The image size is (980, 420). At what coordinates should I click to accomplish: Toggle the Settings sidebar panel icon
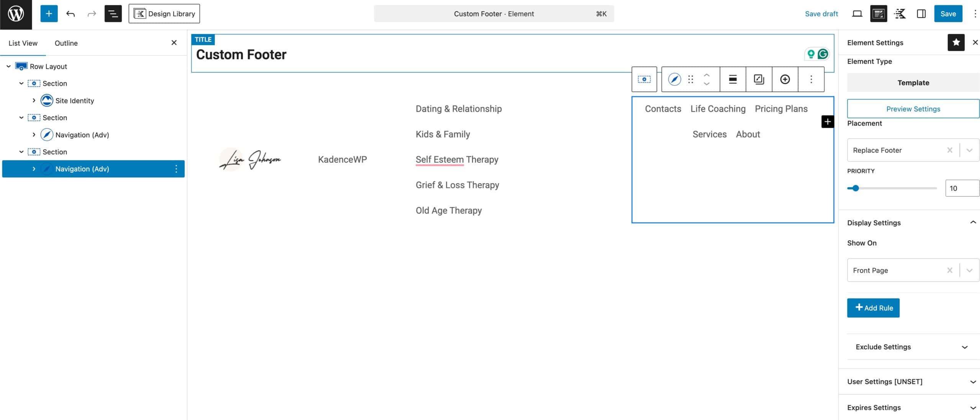921,13
